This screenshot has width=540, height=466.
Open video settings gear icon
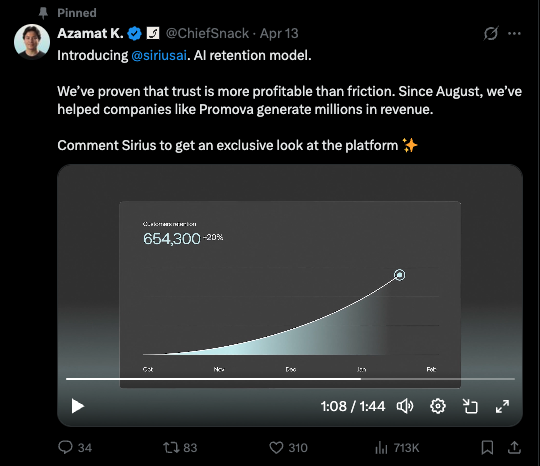coord(438,406)
